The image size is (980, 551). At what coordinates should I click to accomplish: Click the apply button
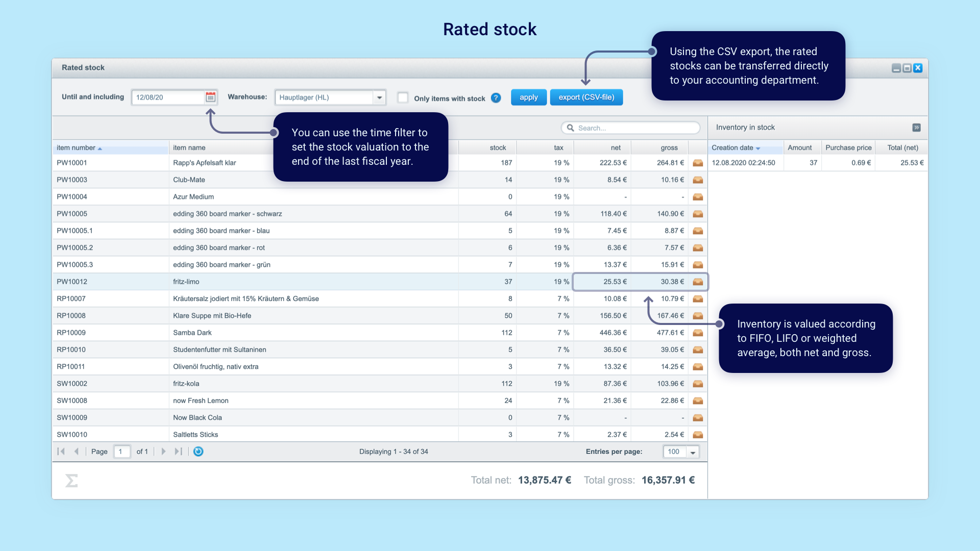pos(529,97)
